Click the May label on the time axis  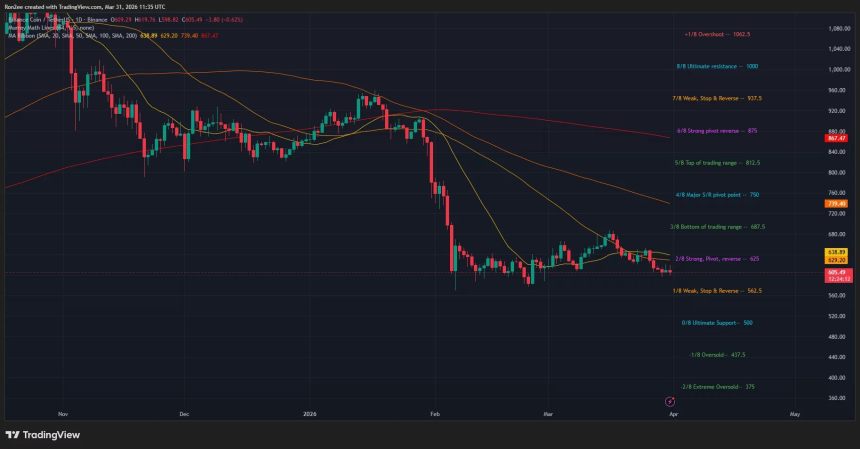click(x=795, y=411)
